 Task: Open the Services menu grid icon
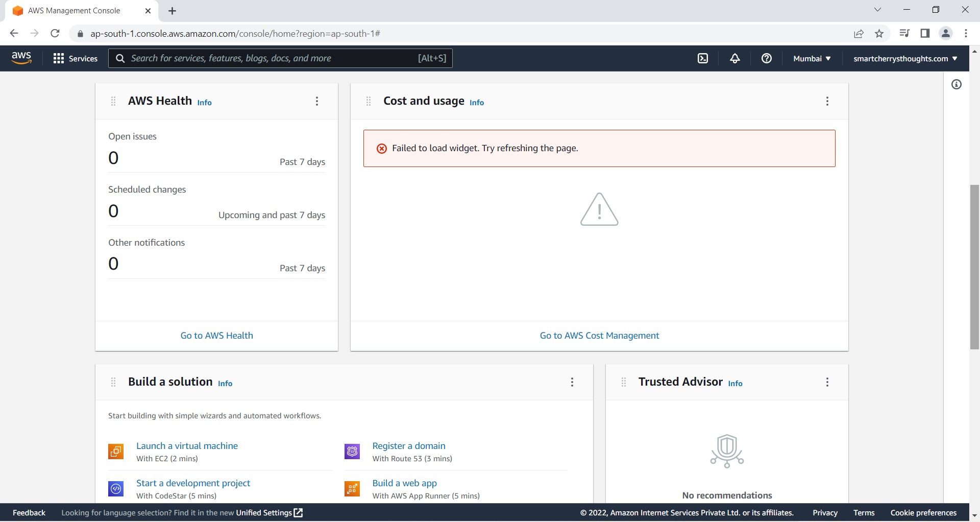click(59, 58)
